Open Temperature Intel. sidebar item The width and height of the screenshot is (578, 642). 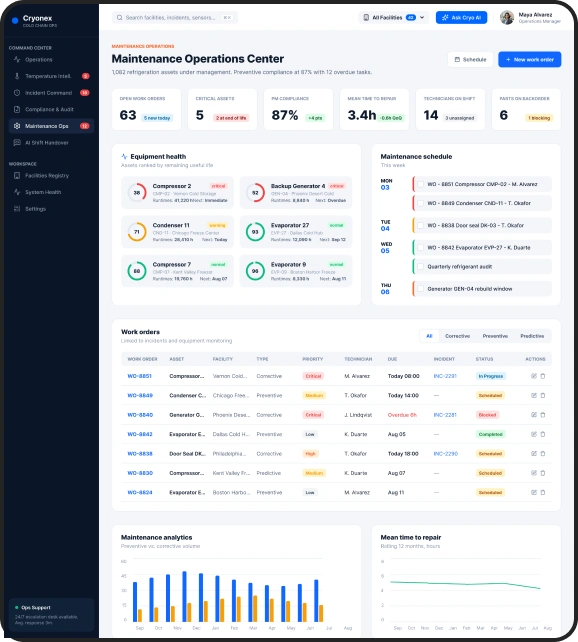point(51,76)
